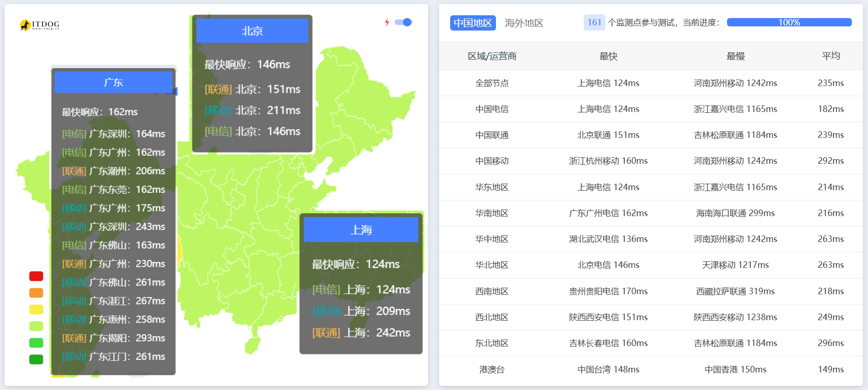This screenshot has width=868, height=390.
Task: Click Hainan island on the map
Action: click(252, 345)
